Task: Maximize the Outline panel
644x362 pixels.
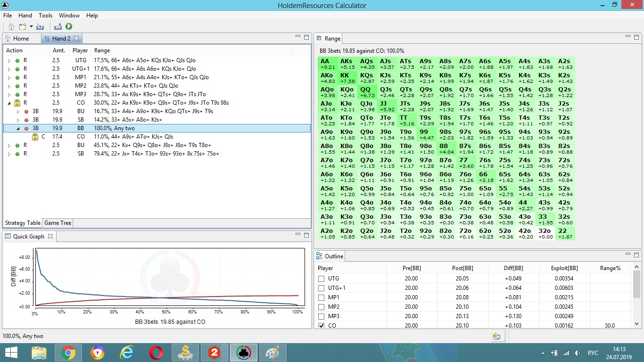Action: pyautogui.click(x=636, y=255)
